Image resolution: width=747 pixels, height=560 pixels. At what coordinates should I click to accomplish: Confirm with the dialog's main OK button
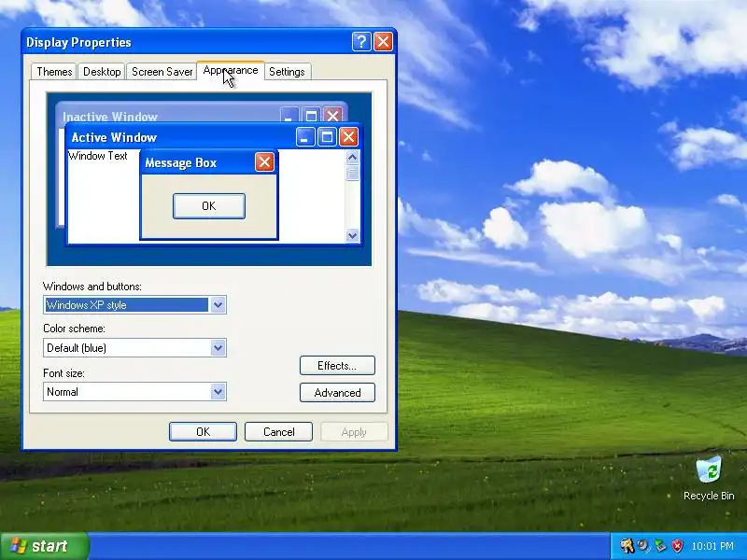click(x=203, y=432)
